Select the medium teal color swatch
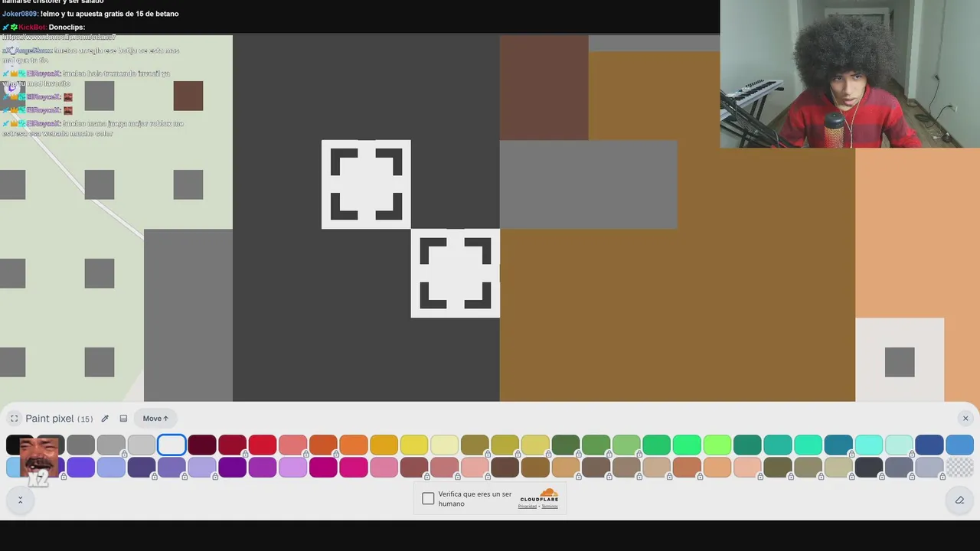The height and width of the screenshot is (551, 980). point(778,445)
